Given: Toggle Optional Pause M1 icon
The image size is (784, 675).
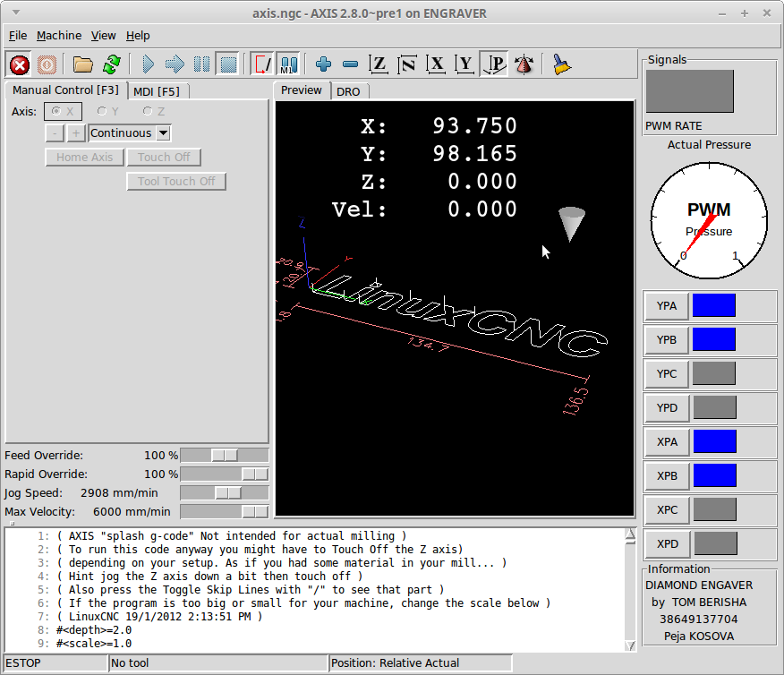Looking at the screenshot, I should [289, 65].
